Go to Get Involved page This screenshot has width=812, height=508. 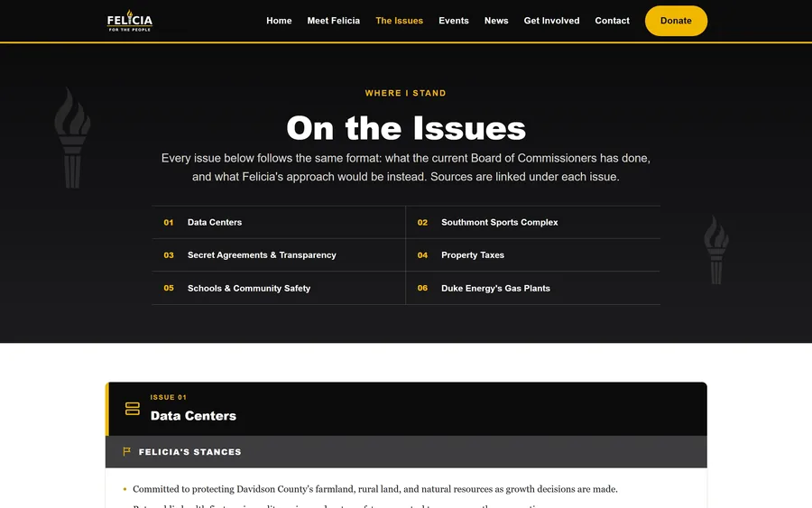tap(551, 21)
